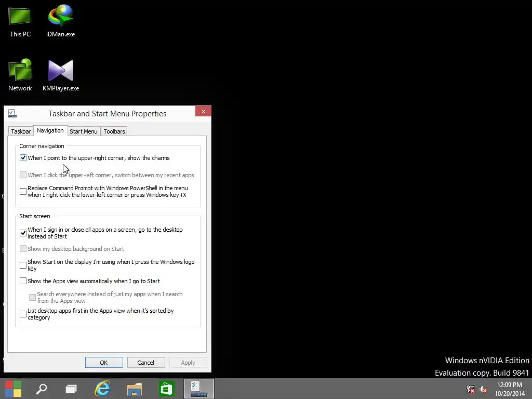Open Task View on the taskbar
Image resolution: width=532 pixels, height=399 pixels.
(71, 389)
